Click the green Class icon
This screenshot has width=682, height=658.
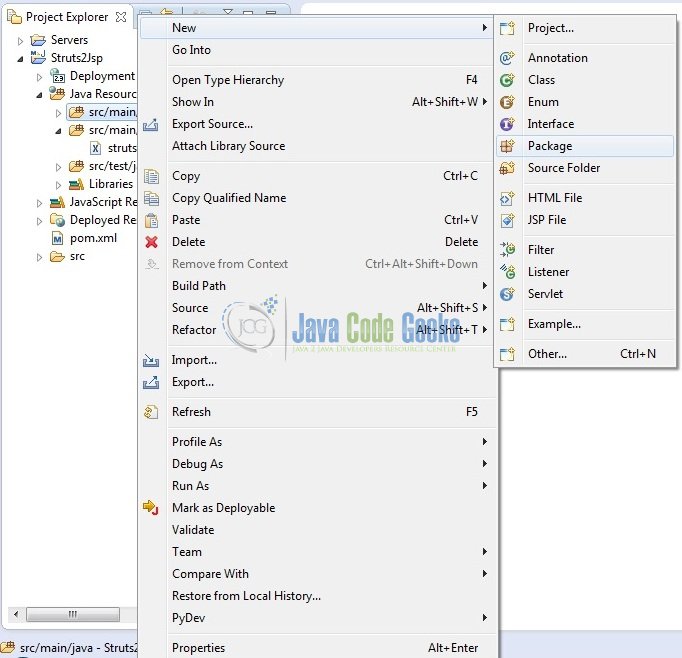[x=507, y=80]
